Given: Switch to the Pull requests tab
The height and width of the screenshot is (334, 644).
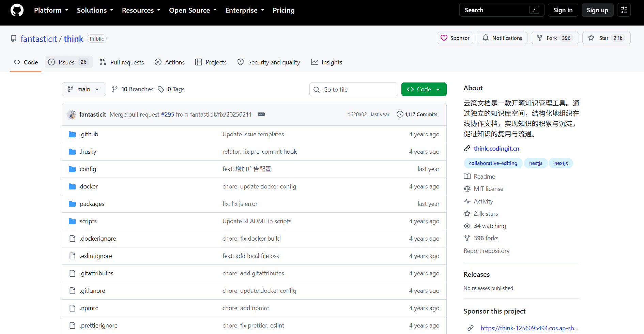Looking at the screenshot, I should [x=122, y=62].
